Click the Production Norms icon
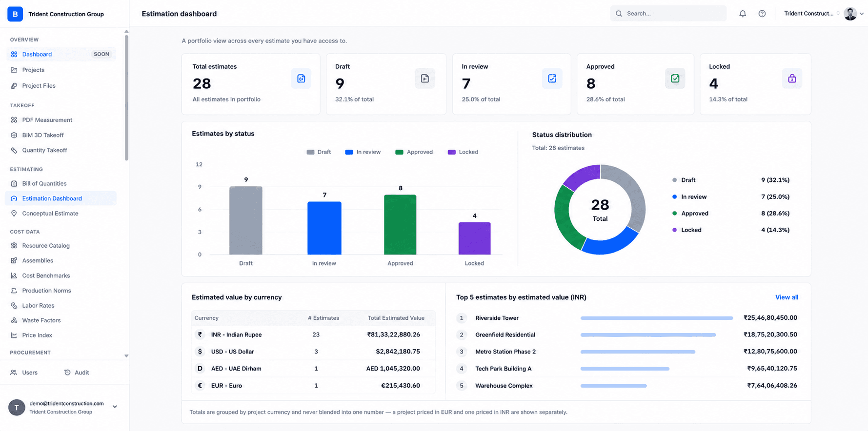The height and width of the screenshot is (431, 868). (x=14, y=291)
